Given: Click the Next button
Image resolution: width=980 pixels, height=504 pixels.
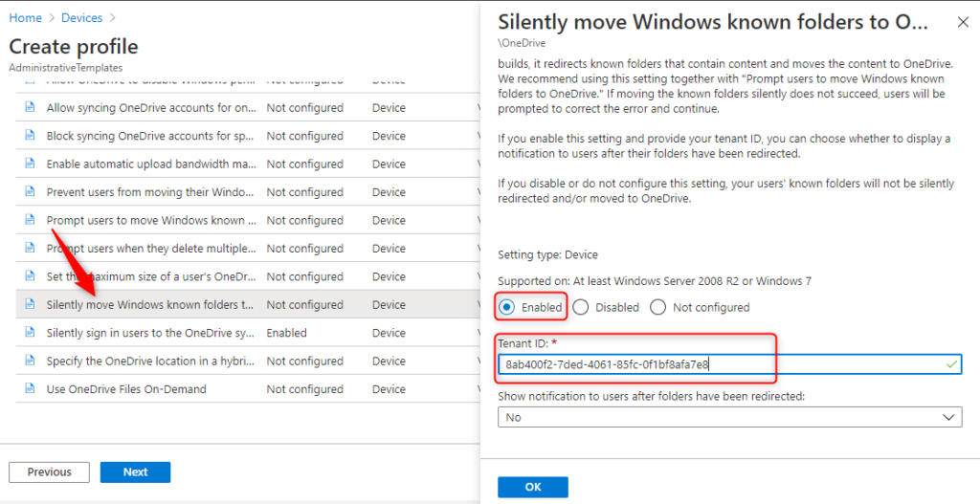Looking at the screenshot, I should [135, 472].
